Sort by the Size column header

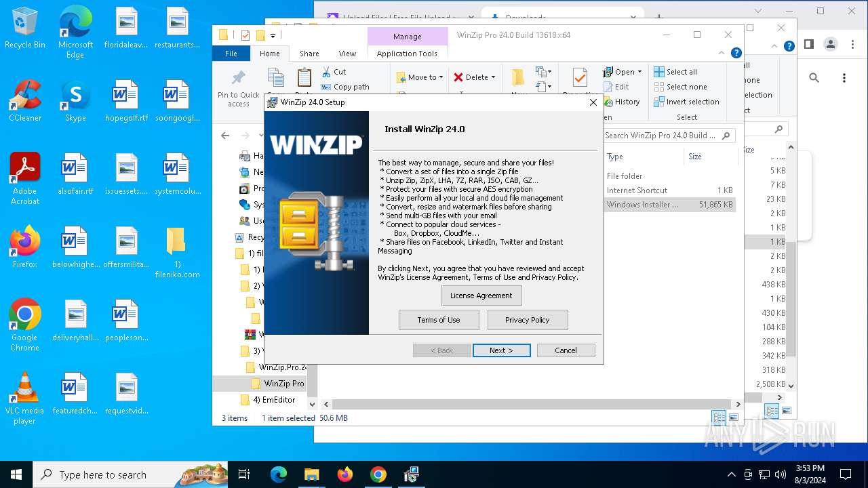[710, 157]
